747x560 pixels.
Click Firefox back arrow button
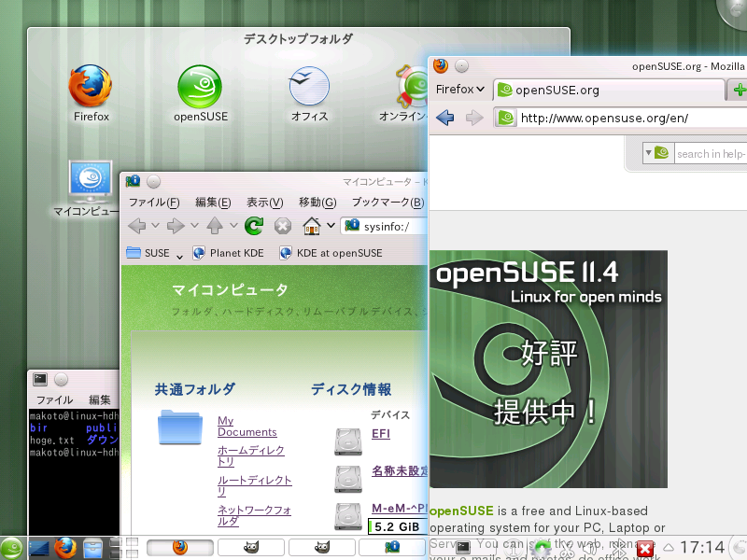445,118
